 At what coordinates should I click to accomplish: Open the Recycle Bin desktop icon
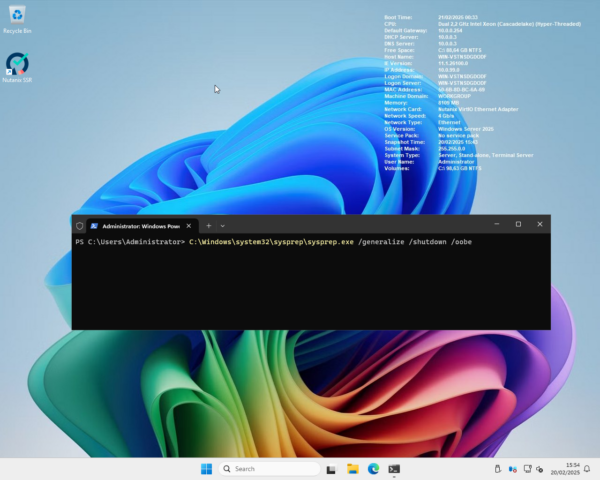pyautogui.click(x=17, y=18)
